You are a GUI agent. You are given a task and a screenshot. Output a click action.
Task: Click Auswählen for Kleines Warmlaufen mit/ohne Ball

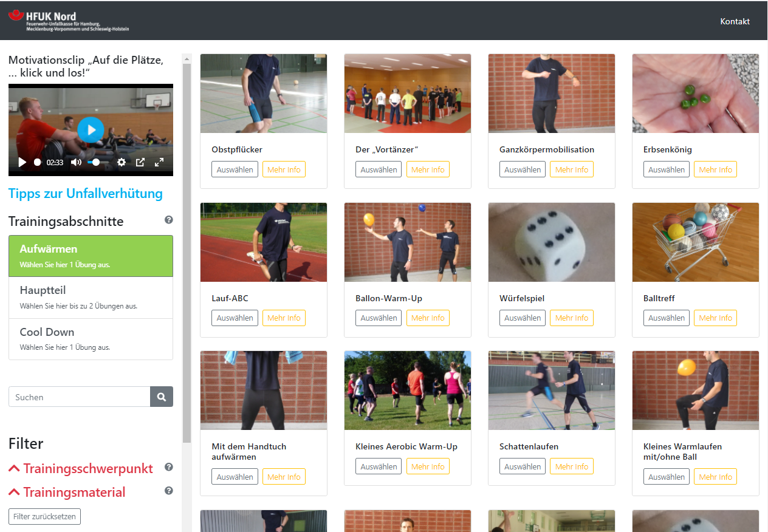[667, 477]
